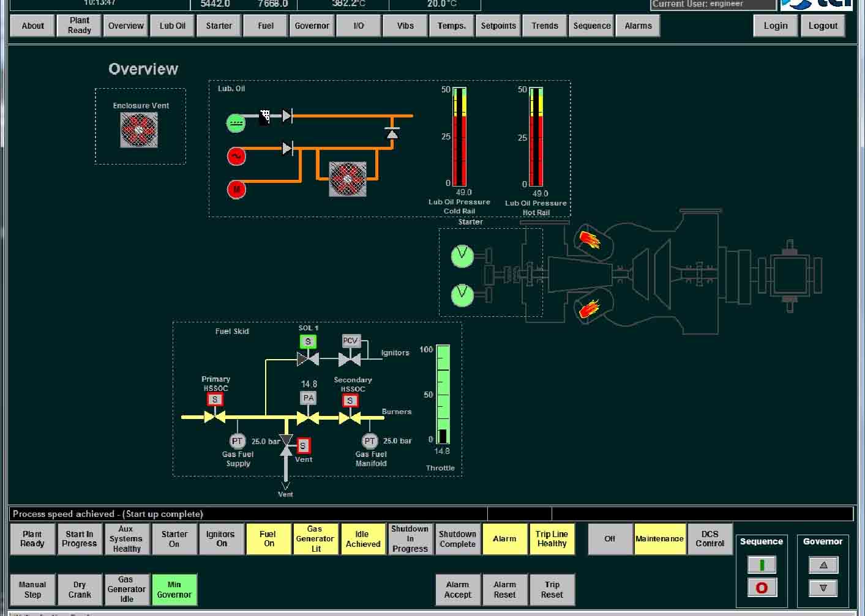The width and height of the screenshot is (865, 616).
Task: Click the Gas Fuel Supply PT sensor
Action: click(x=237, y=440)
